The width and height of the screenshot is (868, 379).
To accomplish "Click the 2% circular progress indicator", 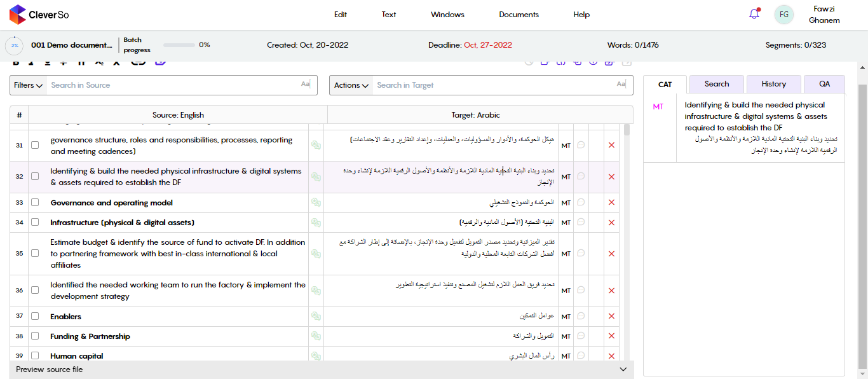I will pyautogui.click(x=15, y=45).
